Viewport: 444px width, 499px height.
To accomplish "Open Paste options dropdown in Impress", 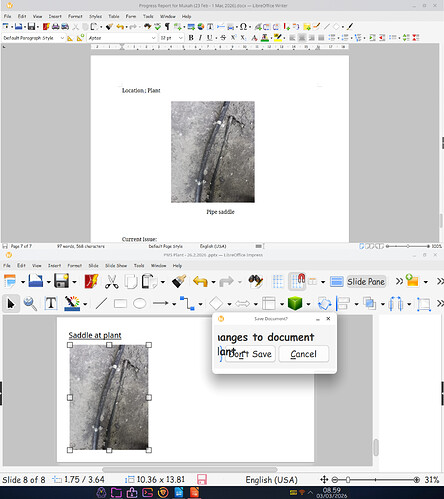I will point(163,282).
